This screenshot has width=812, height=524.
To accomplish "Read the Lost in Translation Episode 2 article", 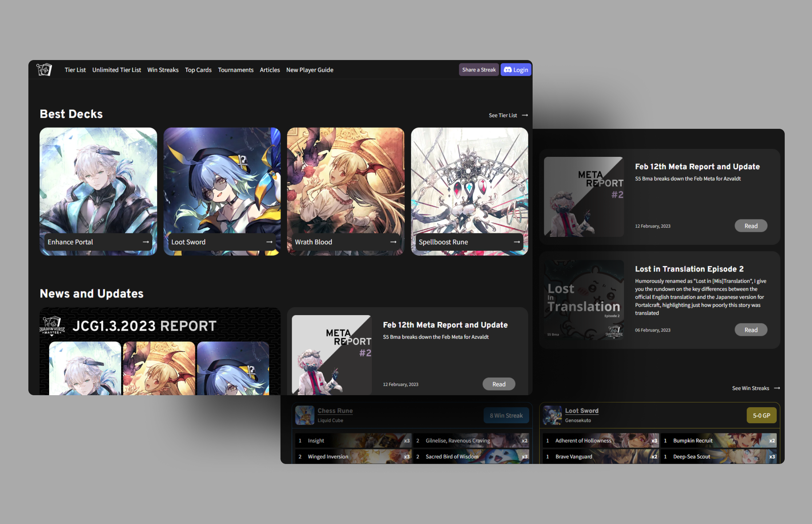I will click(751, 330).
